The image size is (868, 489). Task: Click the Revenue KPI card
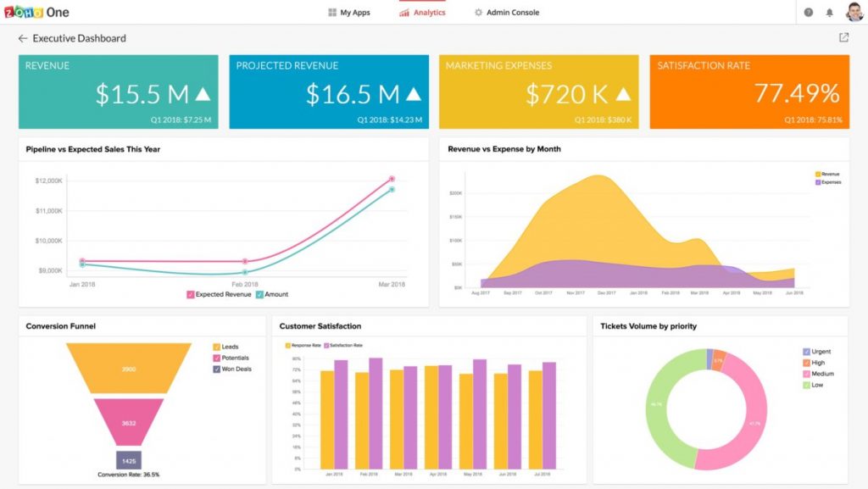point(118,91)
